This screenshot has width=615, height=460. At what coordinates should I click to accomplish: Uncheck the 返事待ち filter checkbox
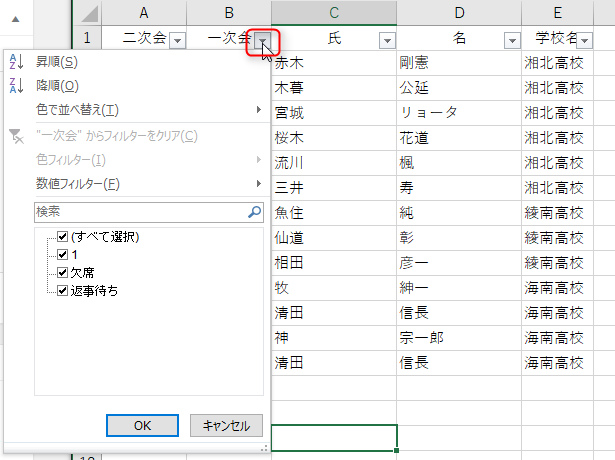63,291
